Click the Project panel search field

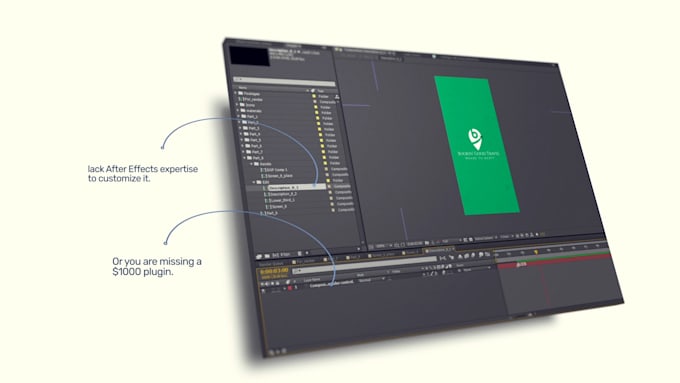pyautogui.click(x=284, y=81)
